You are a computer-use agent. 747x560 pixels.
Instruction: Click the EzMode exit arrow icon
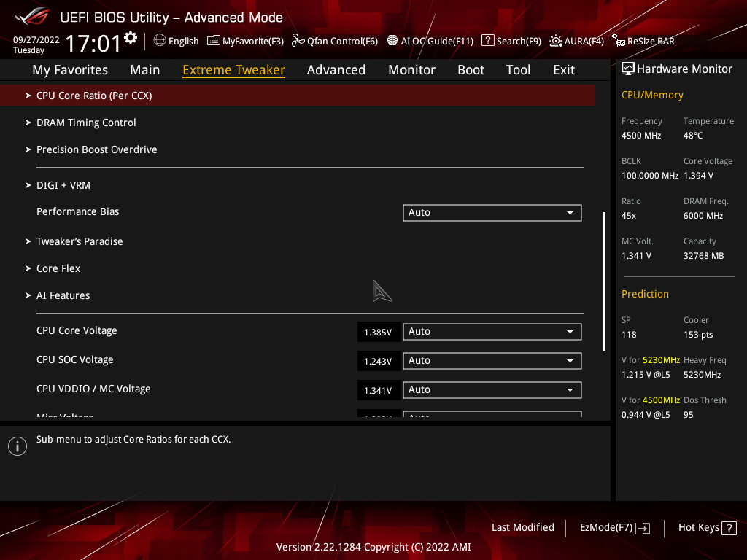click(x=643, y=528)
